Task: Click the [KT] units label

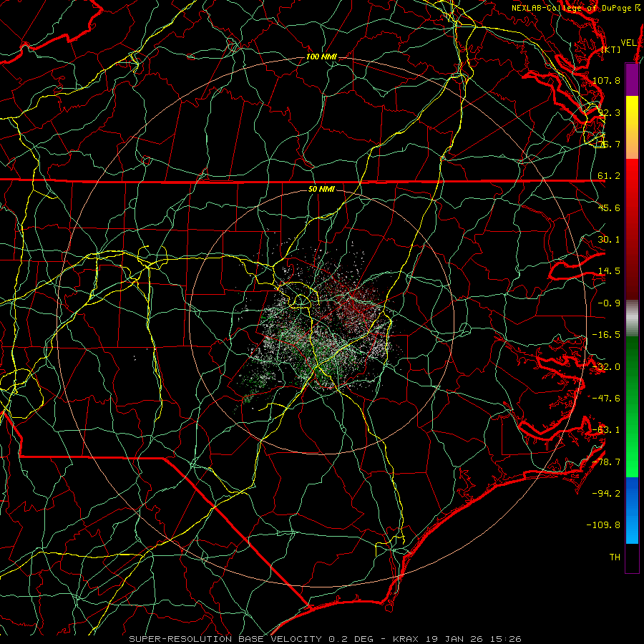Action: [x=611, y=49]
